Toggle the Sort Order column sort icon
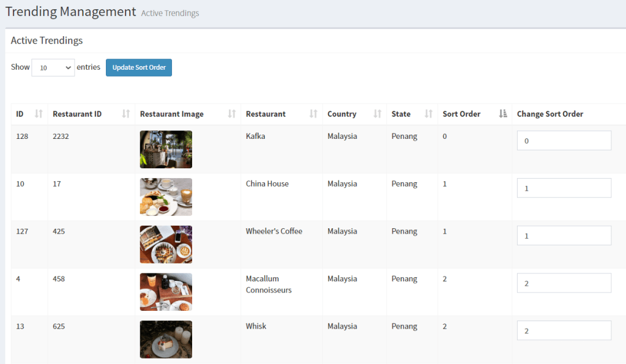The width and height of the screenshot is (626, 364). [503, 114]
